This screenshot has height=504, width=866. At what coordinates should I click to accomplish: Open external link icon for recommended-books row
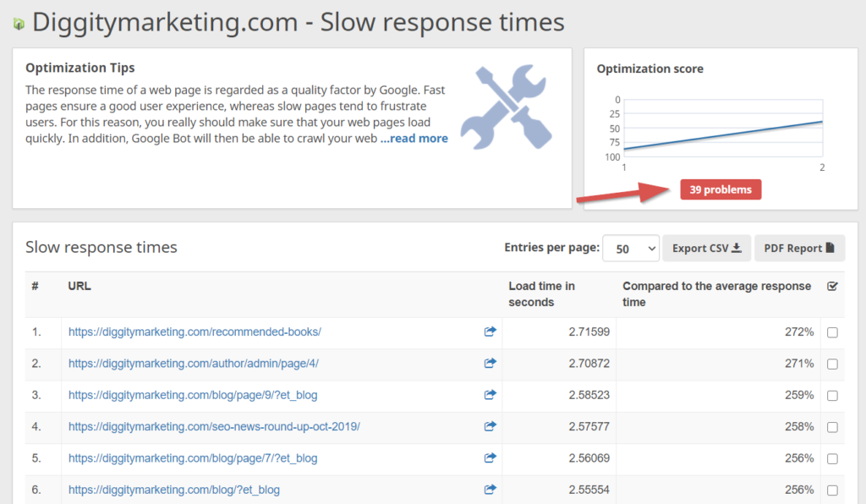(490, 331)
